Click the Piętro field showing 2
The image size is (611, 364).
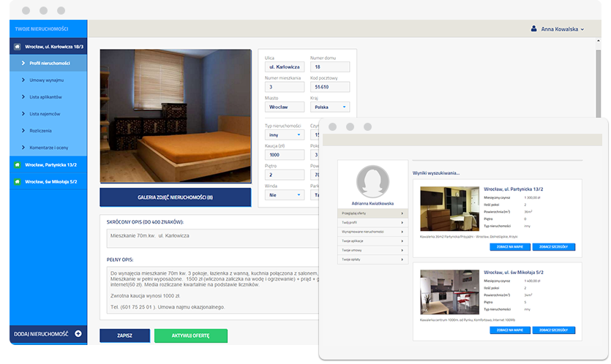pyautogui.click(x=285, y=175)
